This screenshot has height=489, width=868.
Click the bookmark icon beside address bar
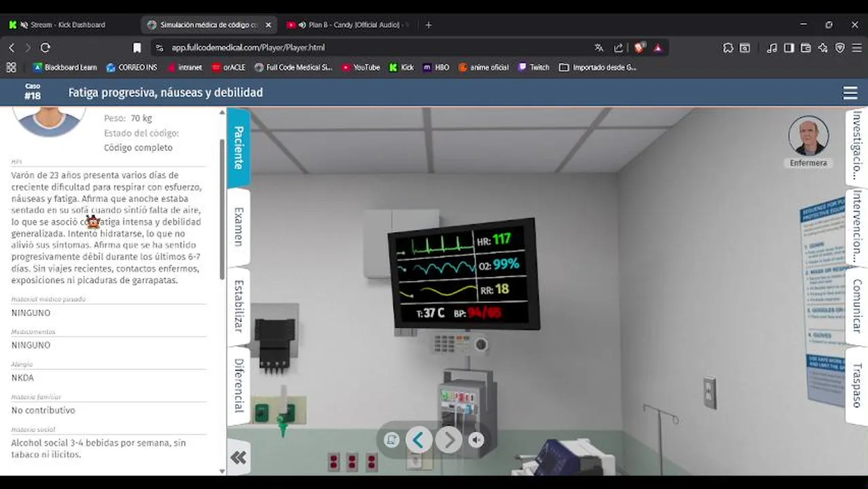(x=137, y=48)
